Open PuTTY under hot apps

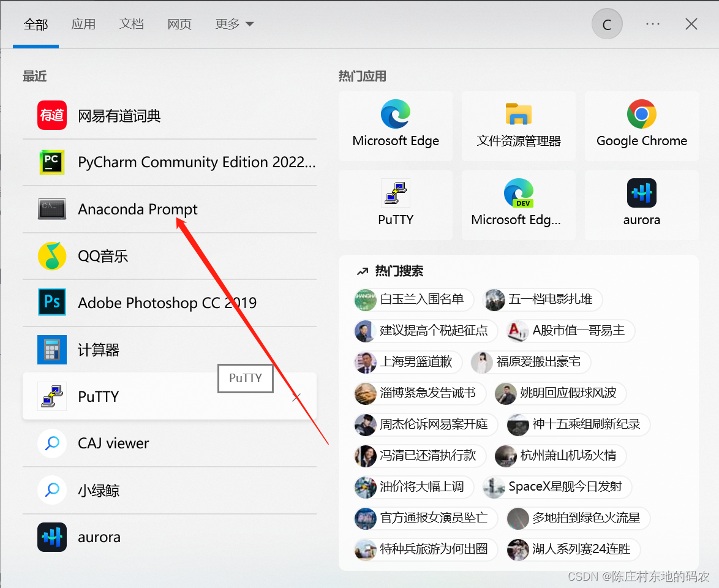click(395, 205)
